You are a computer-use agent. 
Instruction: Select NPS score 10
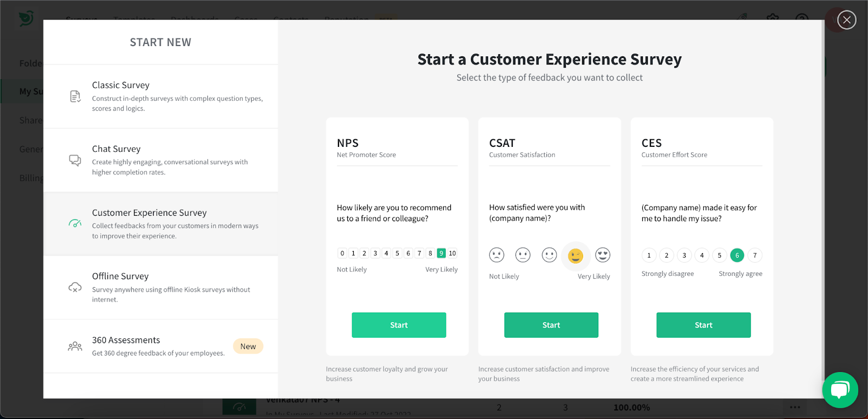pyautogui.click(x=452, y=253)
